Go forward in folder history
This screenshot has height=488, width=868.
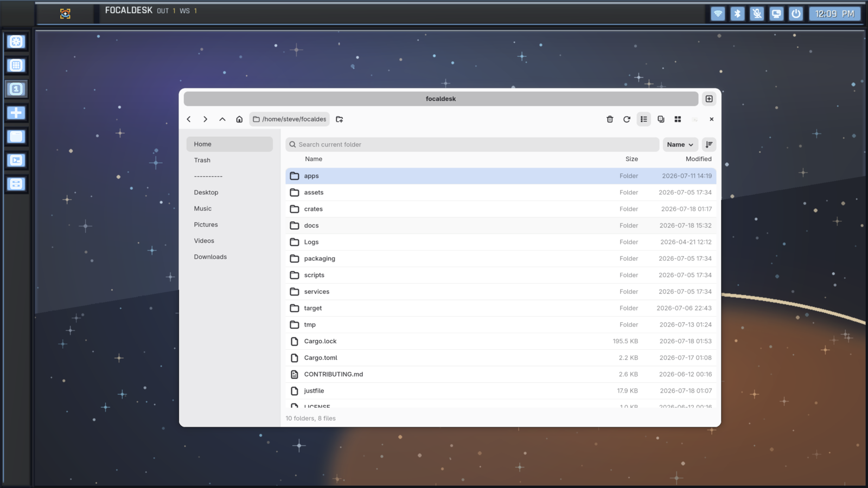tap(205, 119)
